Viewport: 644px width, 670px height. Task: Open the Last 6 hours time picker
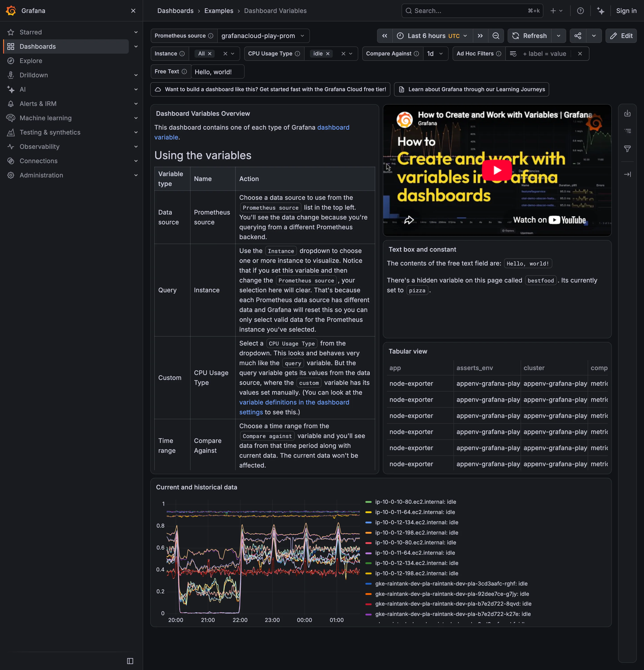point(433,36)
